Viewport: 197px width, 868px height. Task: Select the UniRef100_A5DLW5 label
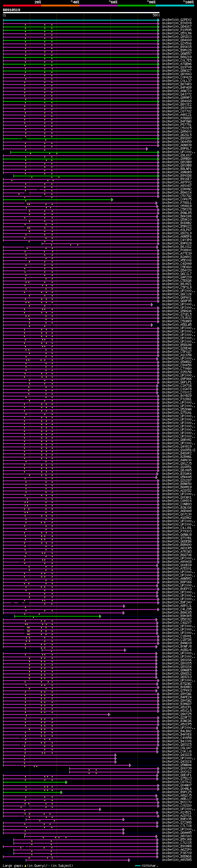point(177,325)
